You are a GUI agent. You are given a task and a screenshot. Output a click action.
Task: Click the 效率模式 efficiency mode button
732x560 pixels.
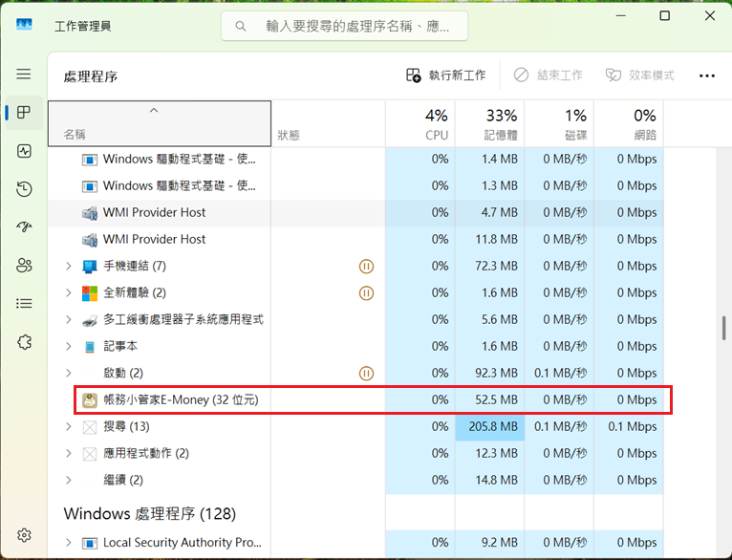click(x=640, y=75)
